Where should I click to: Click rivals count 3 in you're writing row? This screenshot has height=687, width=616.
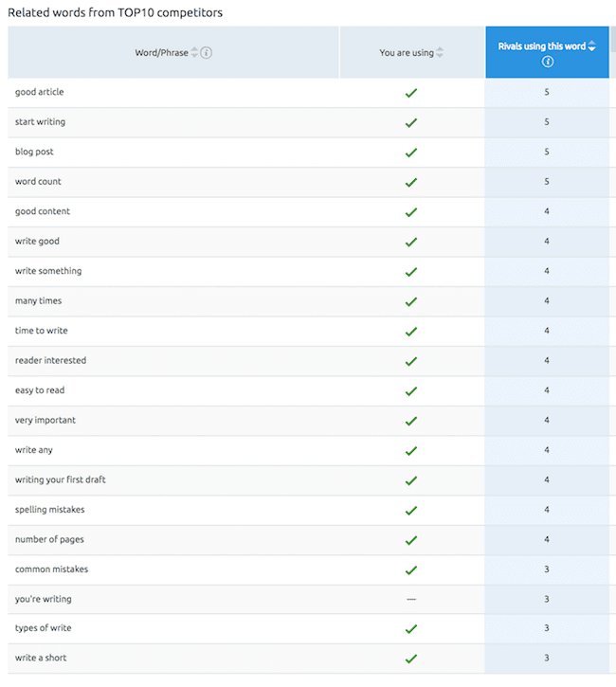tap(547, 599)
